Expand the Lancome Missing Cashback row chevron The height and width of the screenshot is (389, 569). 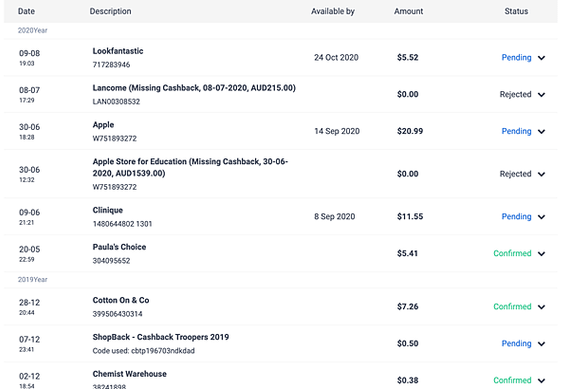coord(541,95)
